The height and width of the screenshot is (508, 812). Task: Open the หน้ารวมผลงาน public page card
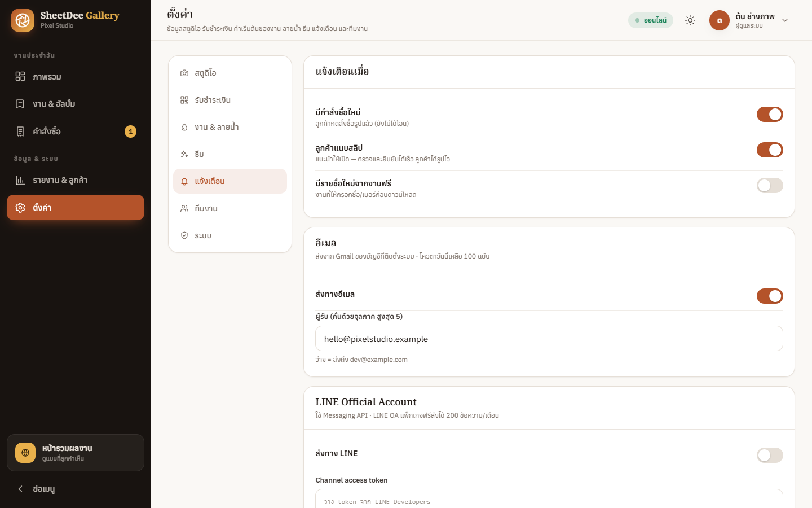[76, 453]
